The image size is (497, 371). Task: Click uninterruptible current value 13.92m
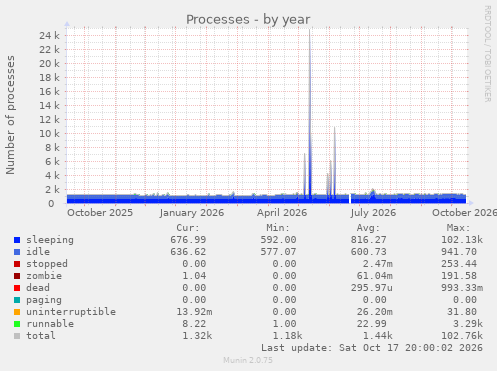coord(194,312)
